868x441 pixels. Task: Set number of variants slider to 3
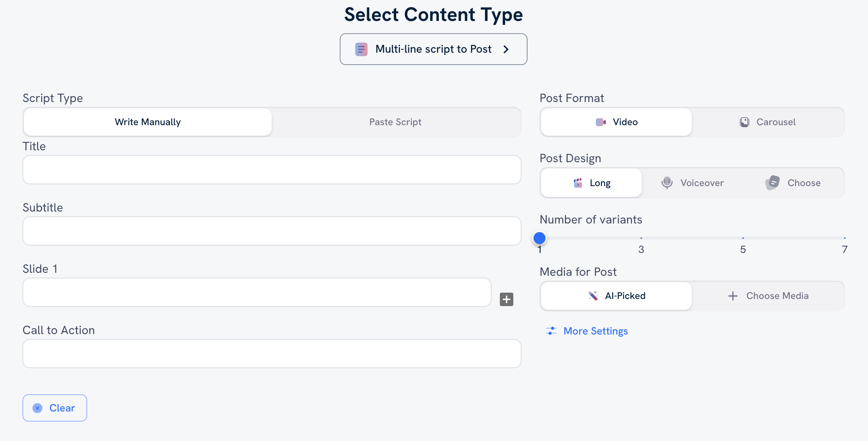click(641, 238)
